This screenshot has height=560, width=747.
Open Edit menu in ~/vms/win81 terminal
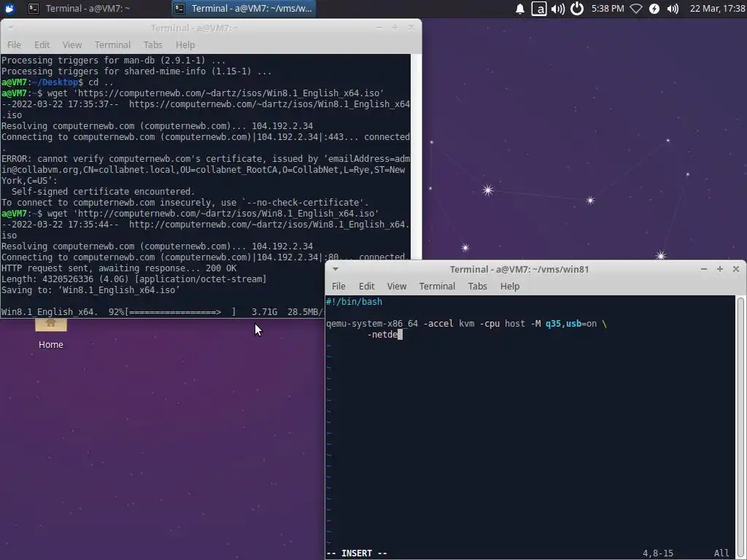point(366,286)
